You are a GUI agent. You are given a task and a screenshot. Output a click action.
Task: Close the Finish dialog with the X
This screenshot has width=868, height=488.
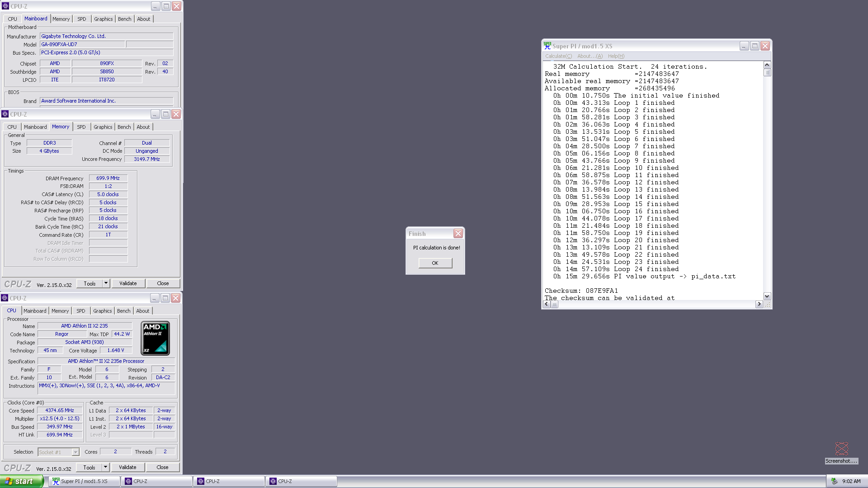[458, 234]
